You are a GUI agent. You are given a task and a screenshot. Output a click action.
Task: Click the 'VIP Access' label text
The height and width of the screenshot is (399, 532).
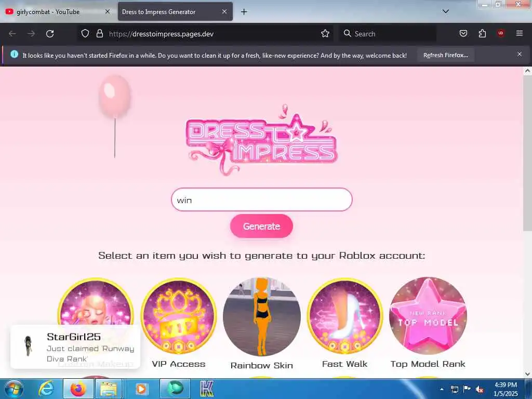point(179,364)
